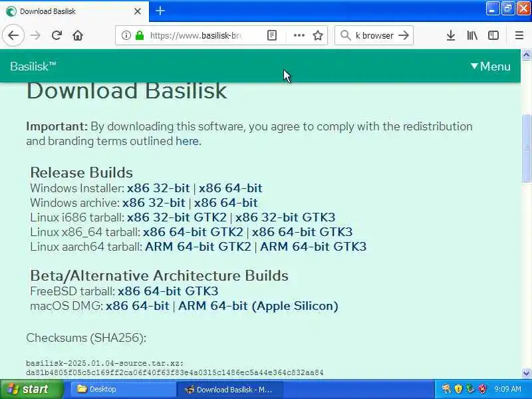Screen dimensions: 532x399
Task: Submit search with the arrow button
Action: 404,35
